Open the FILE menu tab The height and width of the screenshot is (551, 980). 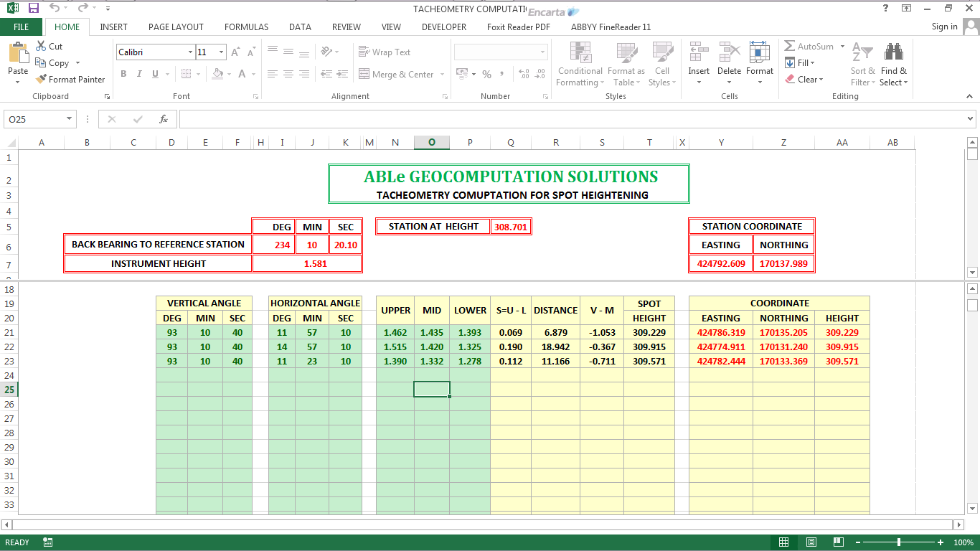pos(22,27)
